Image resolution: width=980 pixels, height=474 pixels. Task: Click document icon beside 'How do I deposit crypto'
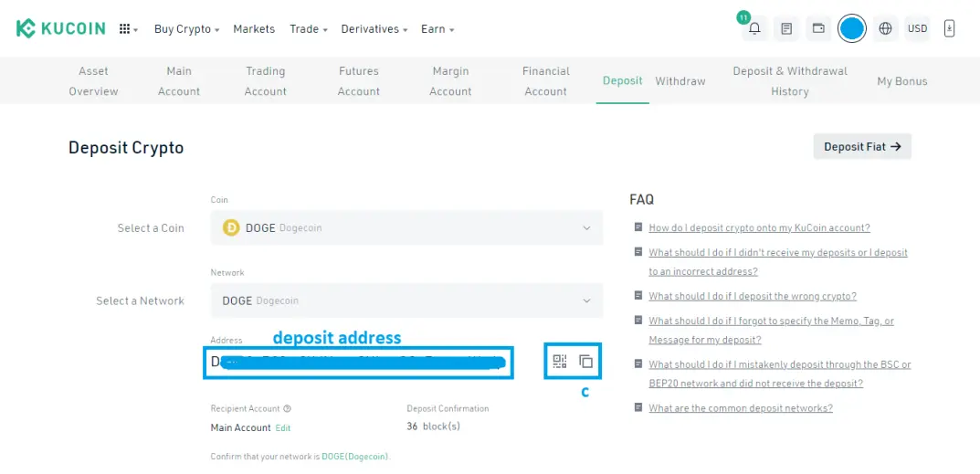pos(638,227)
